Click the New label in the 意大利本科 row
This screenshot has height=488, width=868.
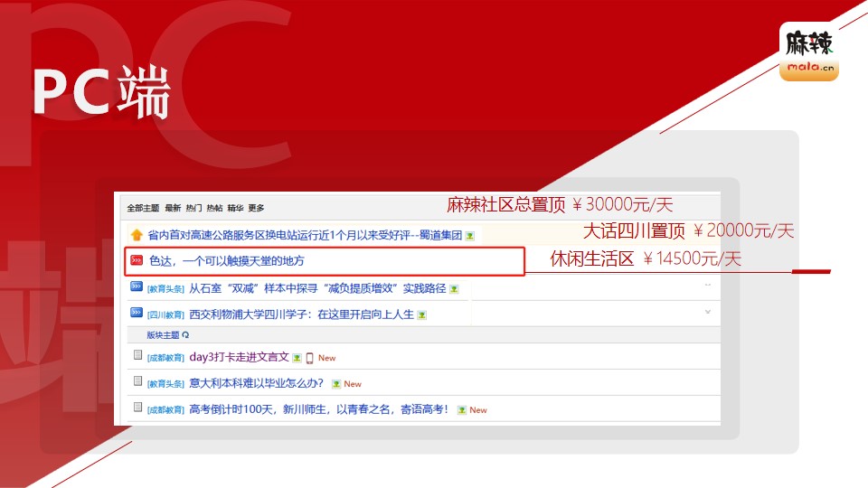tap(353, 384)
